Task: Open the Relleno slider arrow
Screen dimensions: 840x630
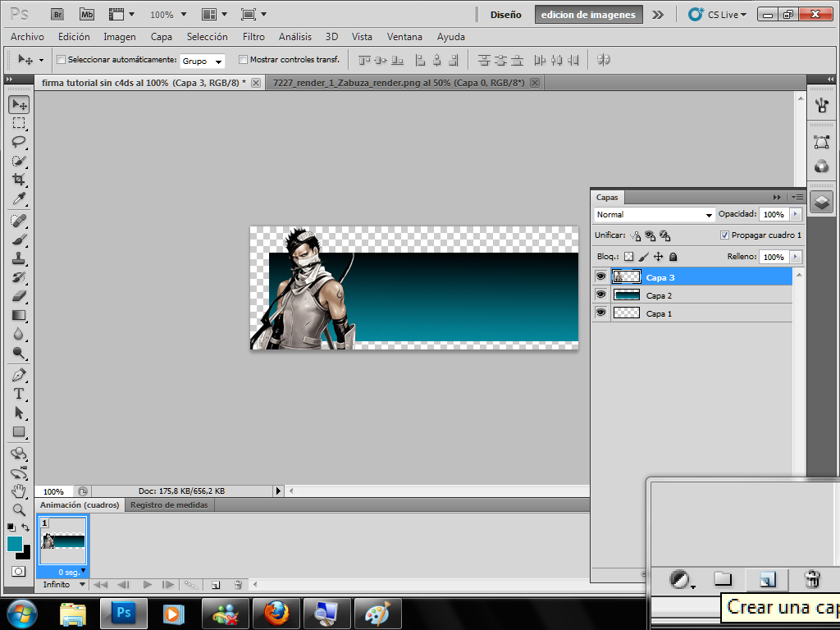Action: tap(796, 257)
